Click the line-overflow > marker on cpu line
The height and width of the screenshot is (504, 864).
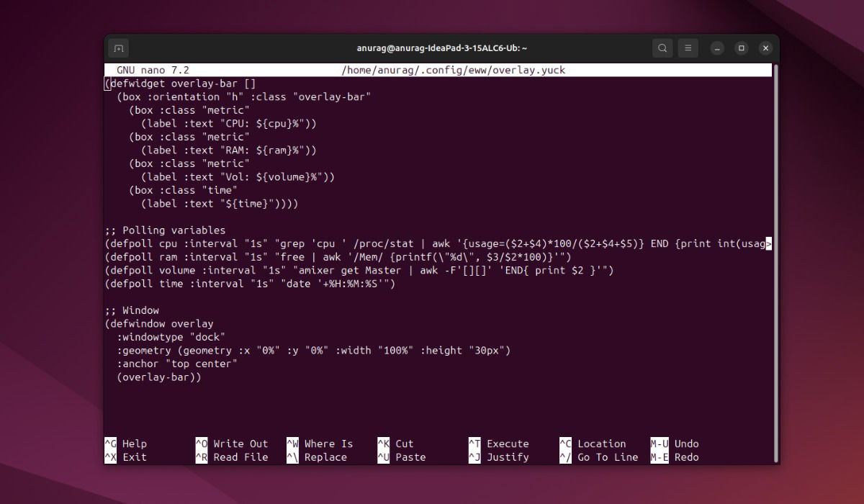coord(769,243)
